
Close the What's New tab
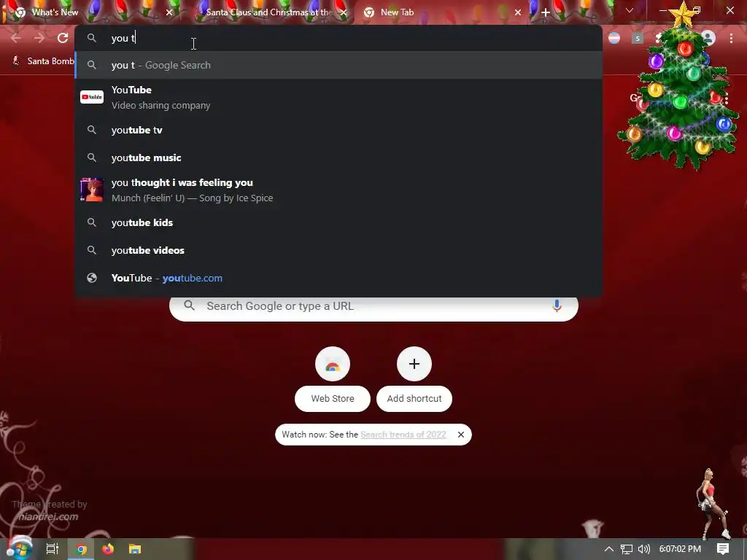(x=169, y=12)
